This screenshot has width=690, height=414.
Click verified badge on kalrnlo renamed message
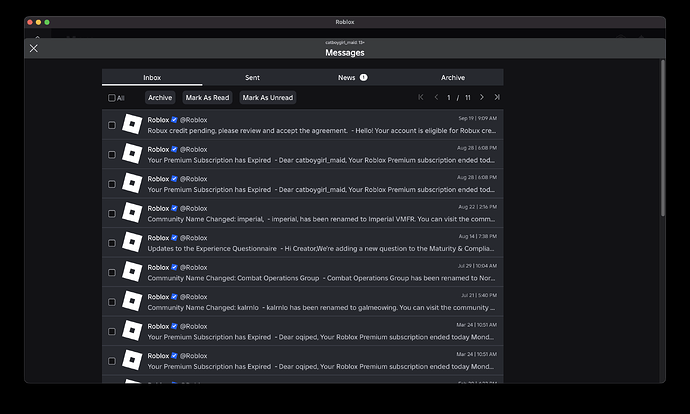(x=174, y=297)
